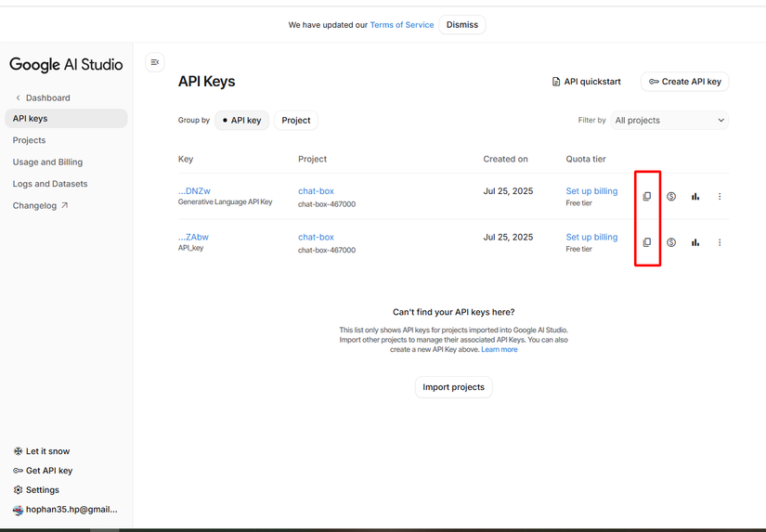Click the user avatar icon
The height and width of the screenshot is (532, 766).
(18, 510)
